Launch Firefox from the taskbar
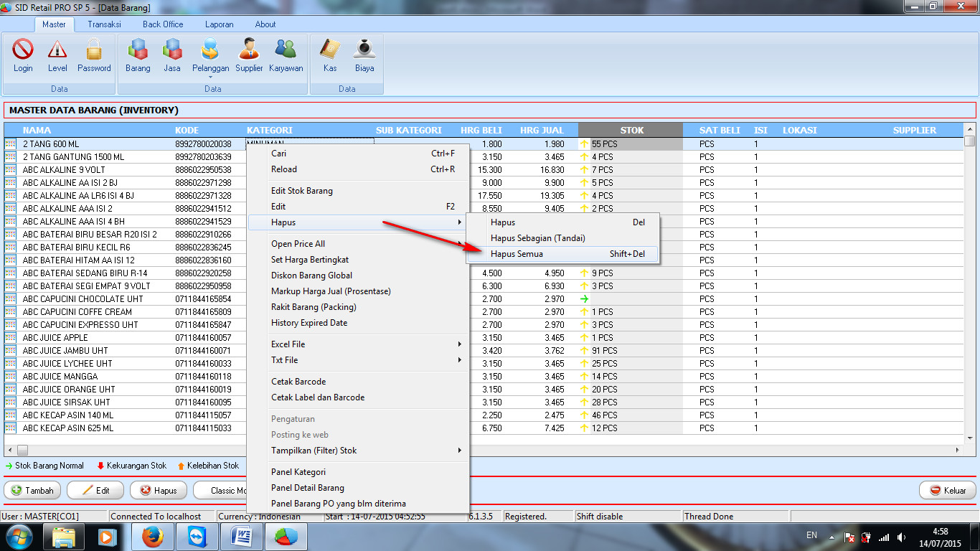 [x=152, y=535]
